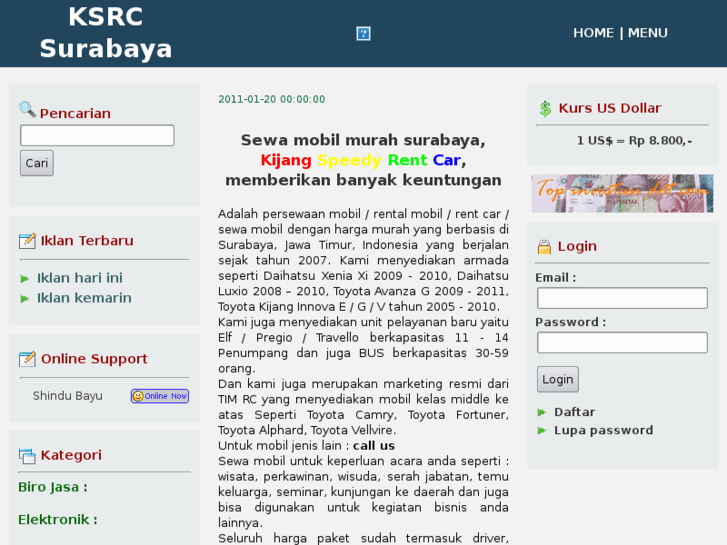727x545 pixels.
Task: Click the blue word Car in headline
Action: [x=446, y=160]
